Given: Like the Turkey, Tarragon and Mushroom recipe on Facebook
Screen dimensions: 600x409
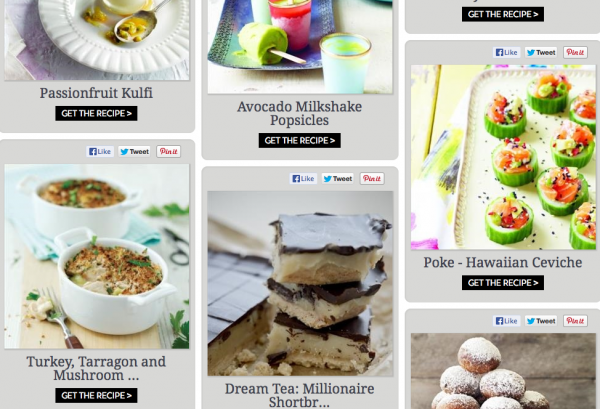Looking at the screenshot, I should click(100, 152).
